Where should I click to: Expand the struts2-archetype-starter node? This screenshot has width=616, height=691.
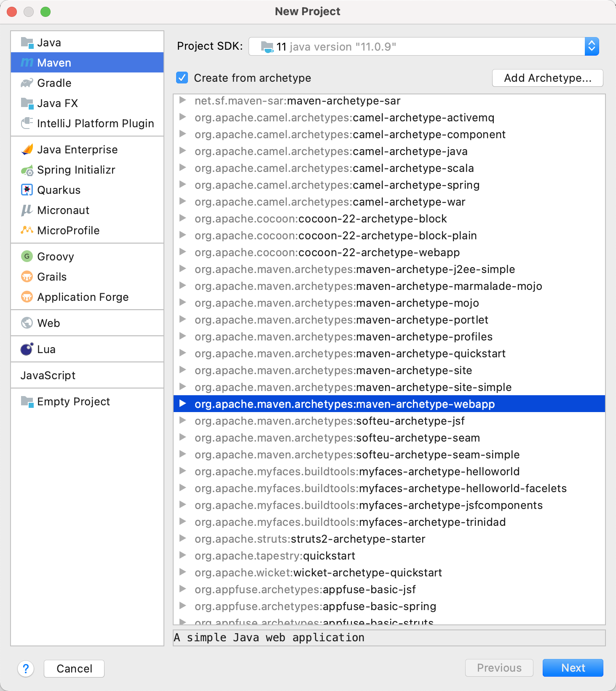point(183,538)
